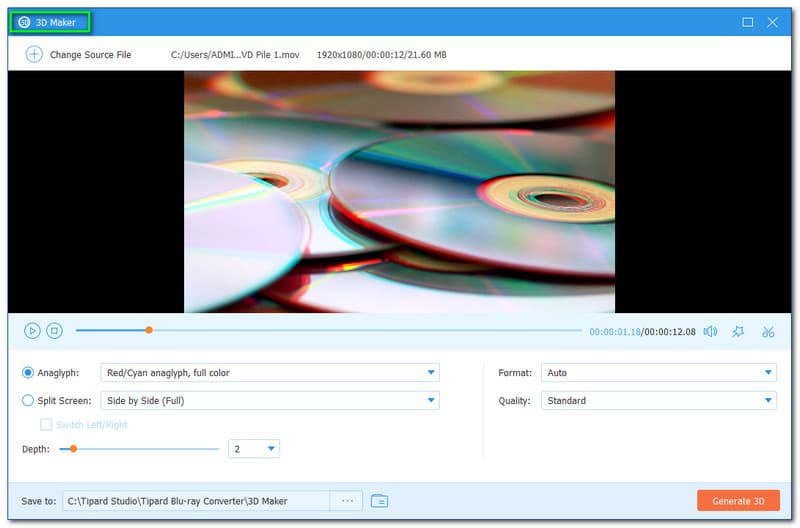Screen dimensions: 800x528
Task: Open output folder icon
Action: [379, 500]
